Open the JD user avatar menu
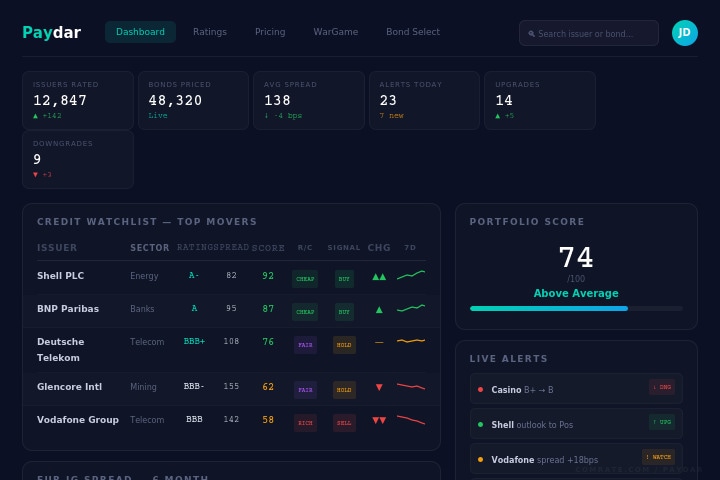720x480 pixels. tap(684, 33)
